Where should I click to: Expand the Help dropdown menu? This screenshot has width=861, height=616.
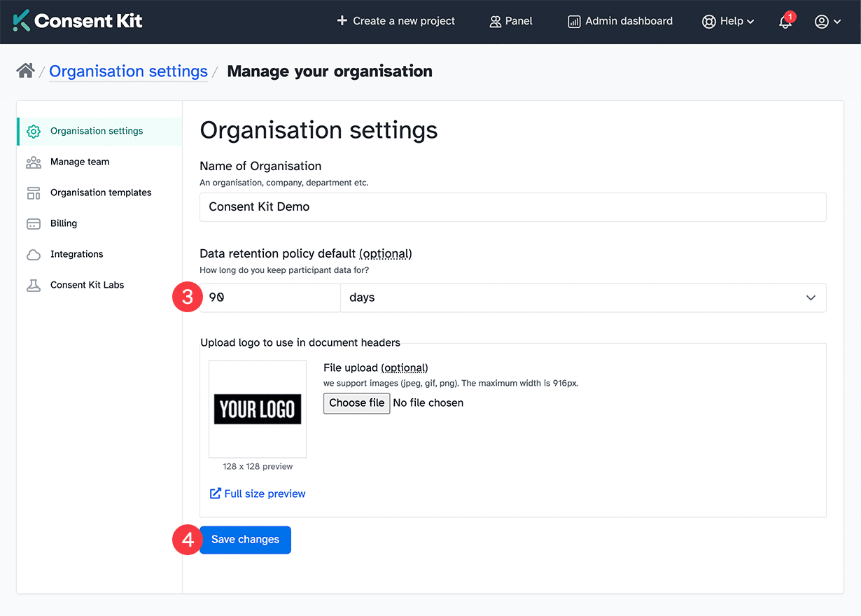click(x=728, y=22)
